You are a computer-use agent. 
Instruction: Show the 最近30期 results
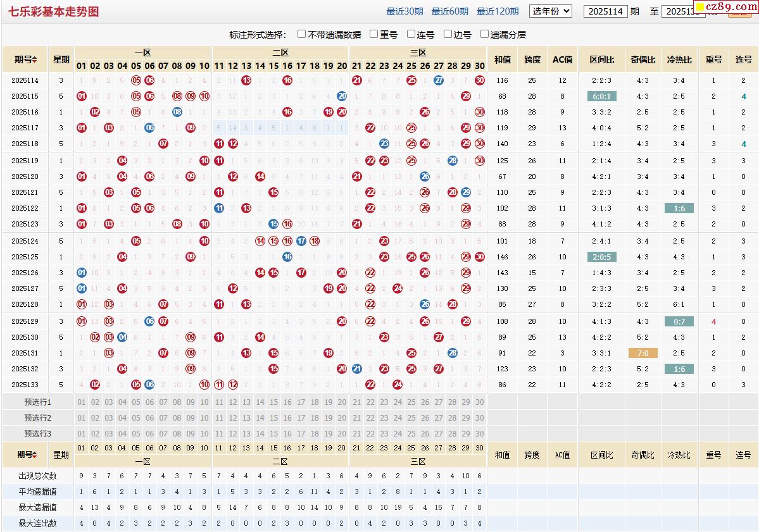pyautogui.click(x=405, y=11)
